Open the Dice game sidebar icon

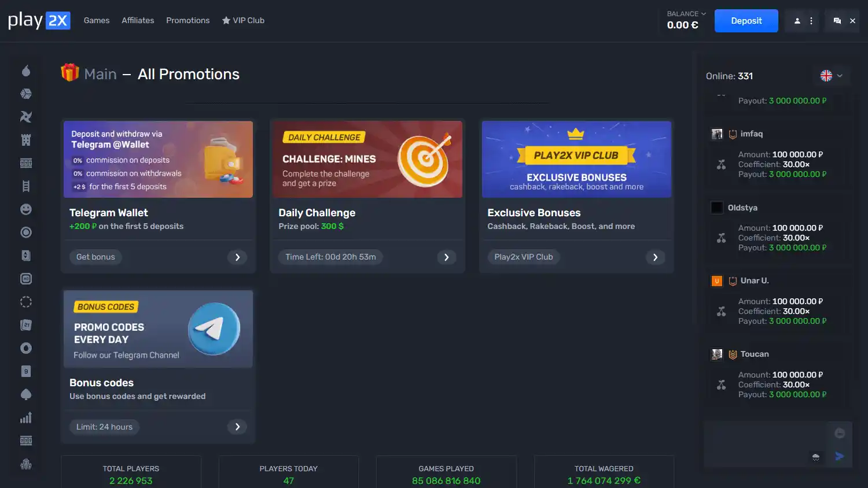[26, 94]
